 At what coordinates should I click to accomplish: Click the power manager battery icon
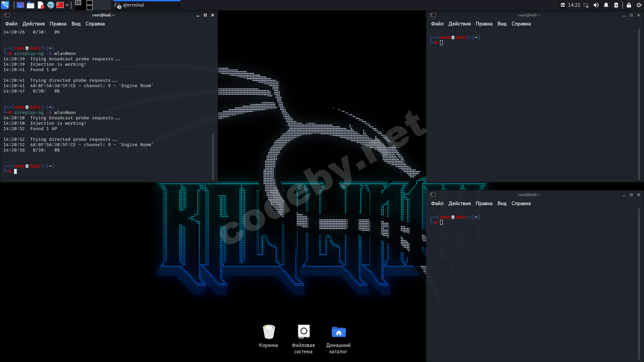tap(616, 5)
